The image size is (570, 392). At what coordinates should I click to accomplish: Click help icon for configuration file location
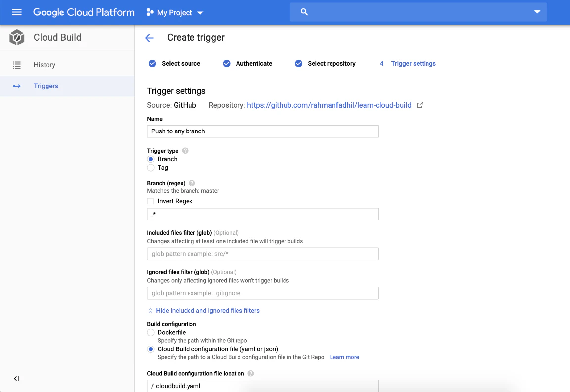click(x=251, y=374)
